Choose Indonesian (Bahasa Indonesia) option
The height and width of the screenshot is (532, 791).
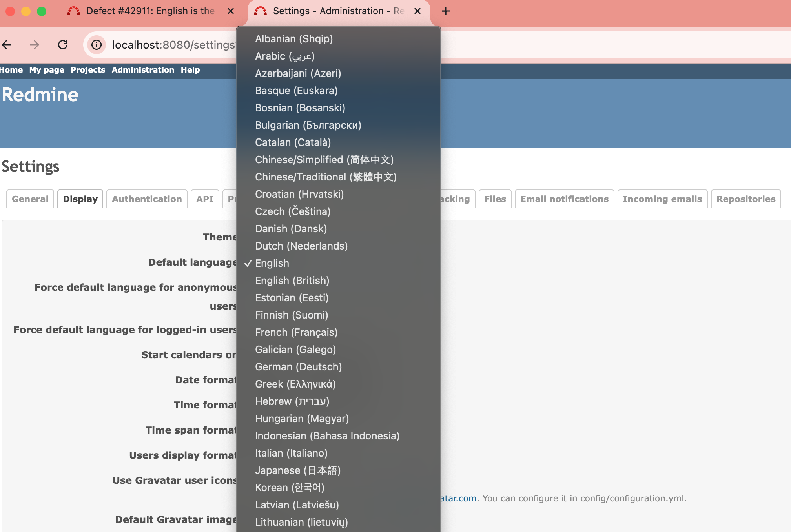[x=339, y=436]
